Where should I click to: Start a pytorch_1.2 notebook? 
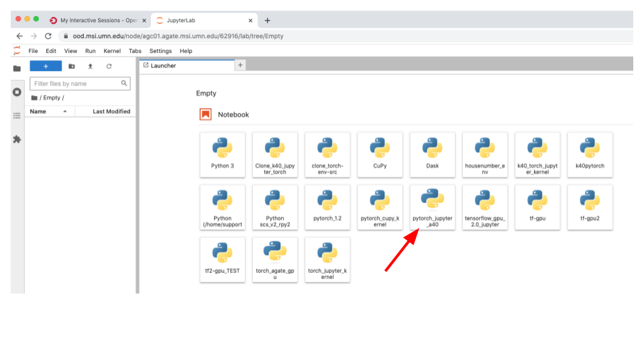point(327,207)
